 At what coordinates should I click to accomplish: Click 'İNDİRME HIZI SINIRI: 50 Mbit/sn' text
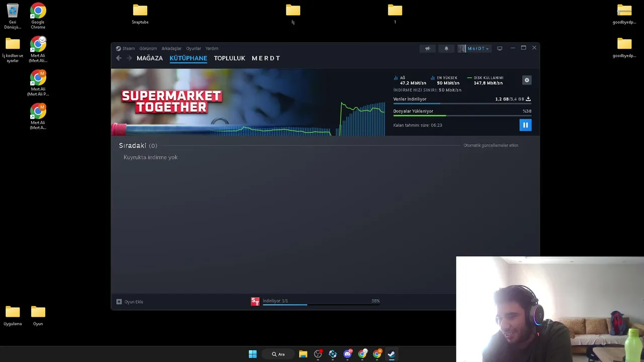427,90
